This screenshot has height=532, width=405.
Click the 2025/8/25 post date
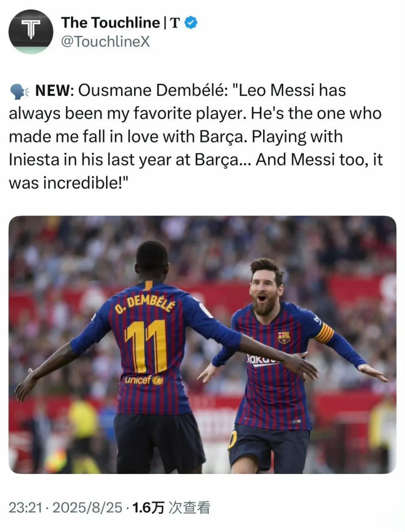(87, 508)
